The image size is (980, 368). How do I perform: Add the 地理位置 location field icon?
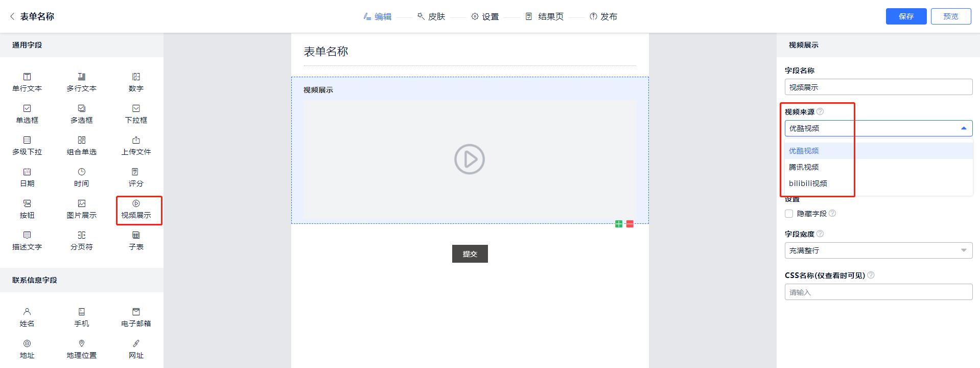click(x=81, y=344)
